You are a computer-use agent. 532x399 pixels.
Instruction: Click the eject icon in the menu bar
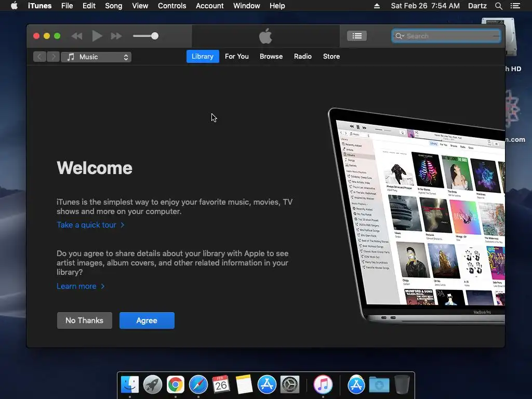click(x=377, y=6)
